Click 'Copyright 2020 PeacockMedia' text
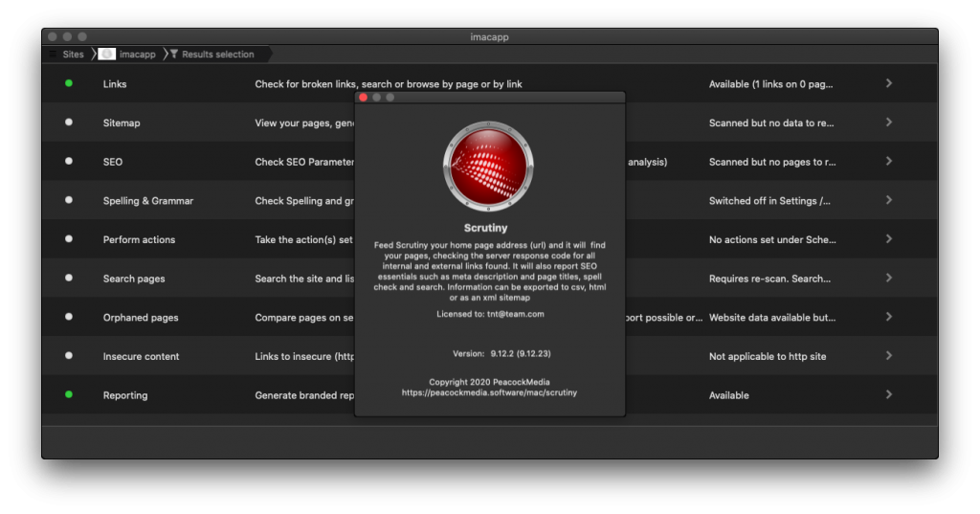This screenshot has height=514, width=980. (489, 382)
